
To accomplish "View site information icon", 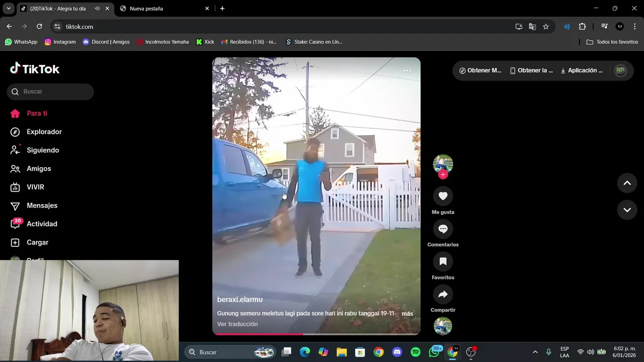I will coord(57,27).
